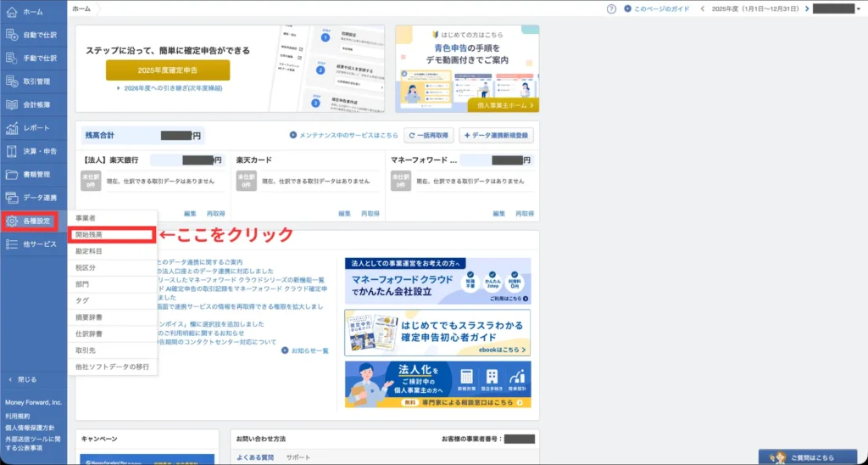Open 決算・申告 in the sidebar

[33, 151]
